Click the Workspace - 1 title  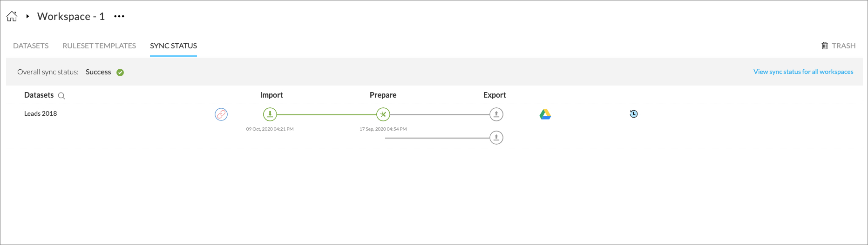coord(71,16)
